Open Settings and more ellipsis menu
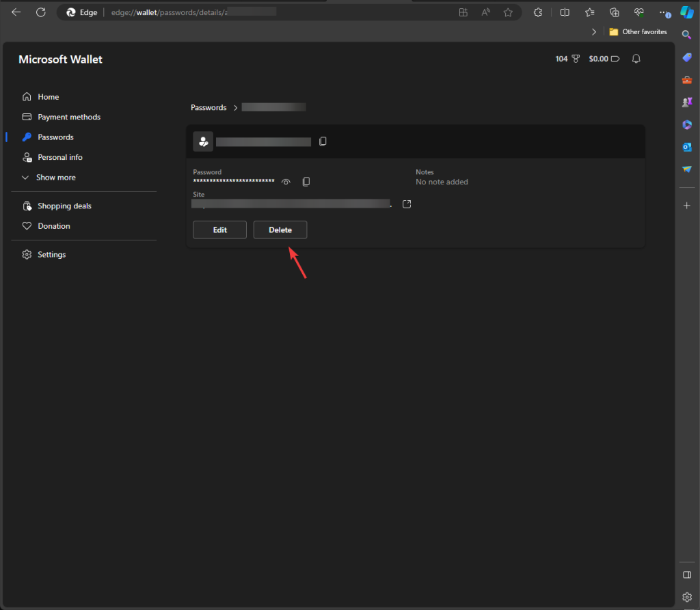The image size is (700, 610). (x=664, y=12)
